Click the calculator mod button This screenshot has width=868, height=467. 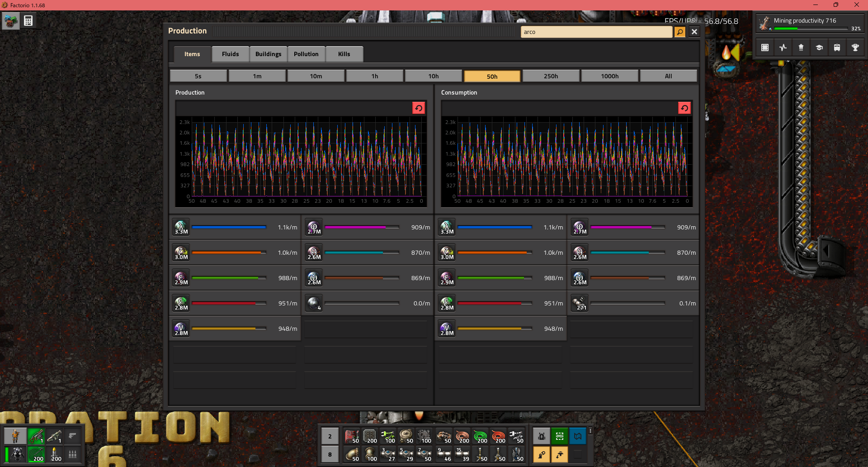tap(28, 21)
